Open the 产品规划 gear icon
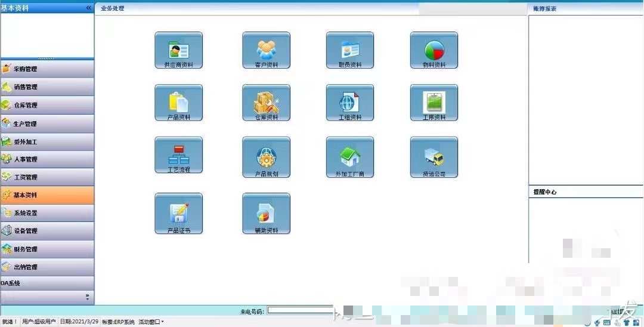644x327 pixels. pos(266,158)
